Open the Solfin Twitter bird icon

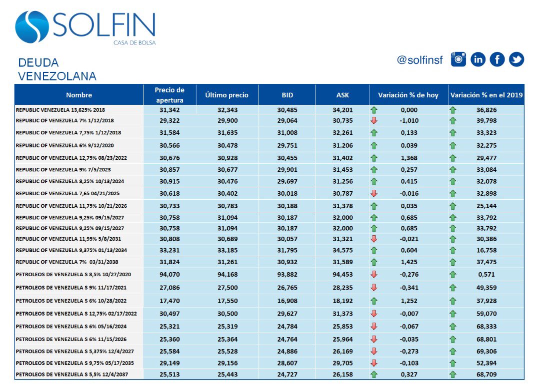coord(516,59)
